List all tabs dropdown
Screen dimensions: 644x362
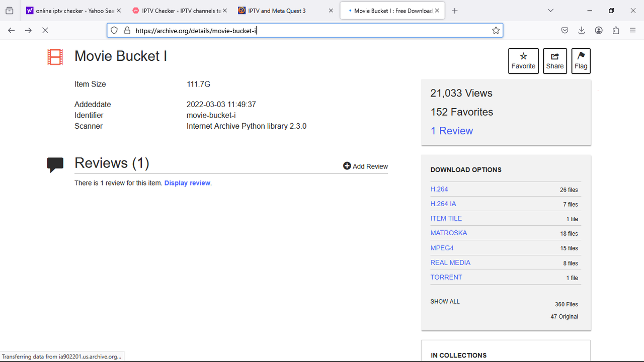click(x=551, y=11)
